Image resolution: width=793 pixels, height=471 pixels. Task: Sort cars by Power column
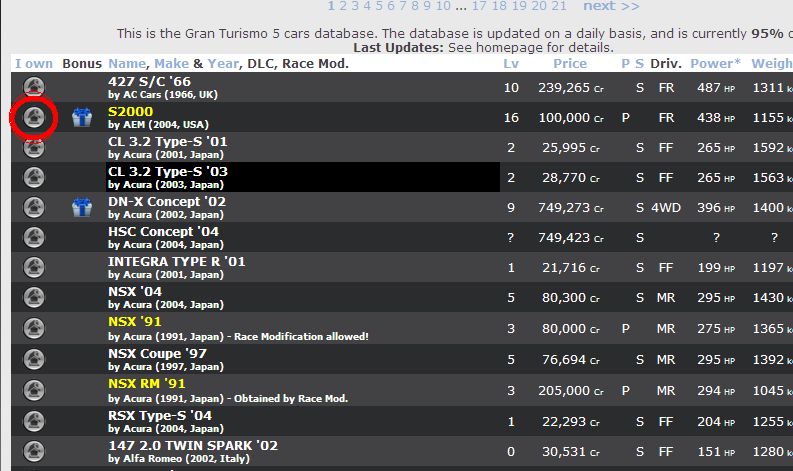pos(715,64)
